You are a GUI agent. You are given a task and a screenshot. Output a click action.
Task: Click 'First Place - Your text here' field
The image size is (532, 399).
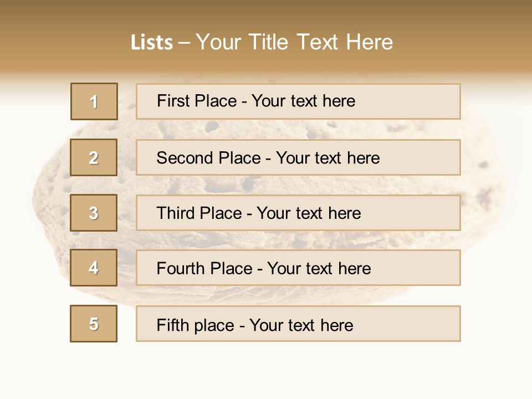(x=298, y=101)
